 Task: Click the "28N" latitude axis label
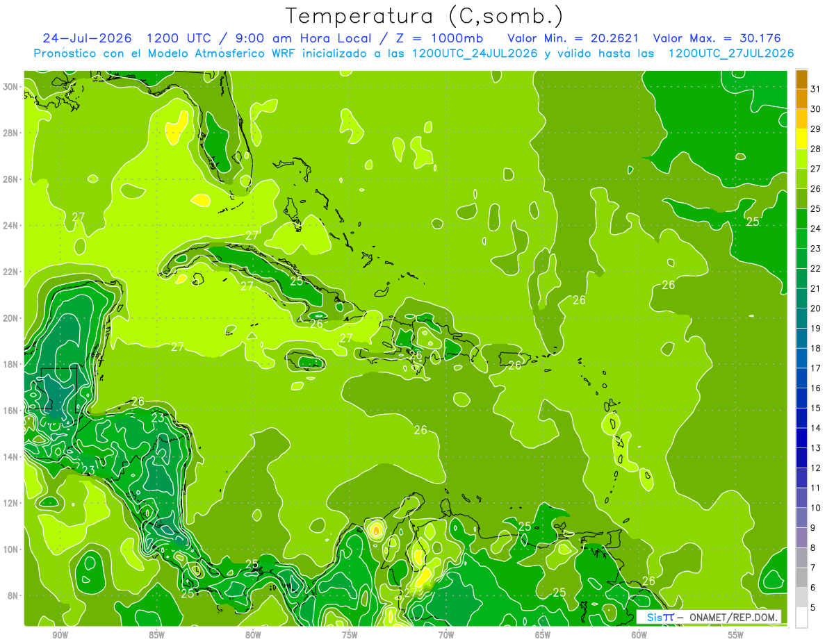pos(10,133)
